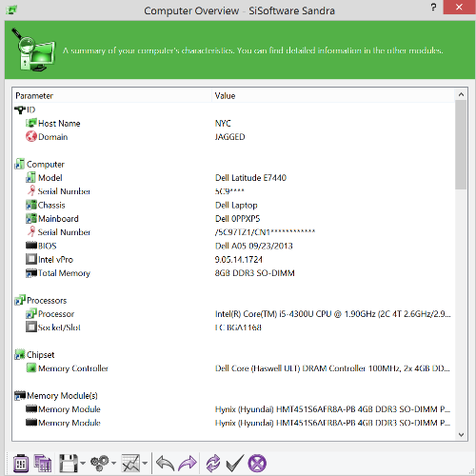
Task: Select the Serial Number row under Model
Action: (233, 191)
